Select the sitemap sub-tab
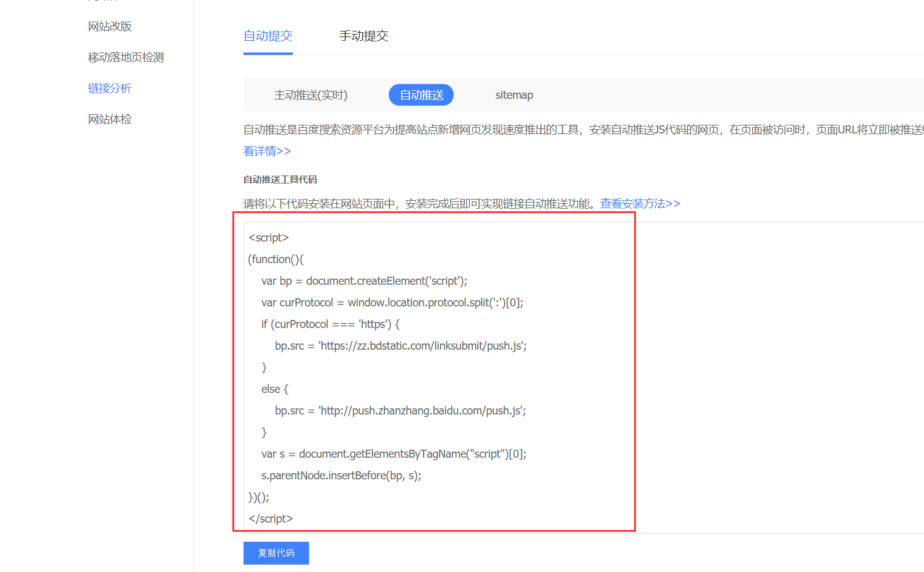 coord(514,95)
